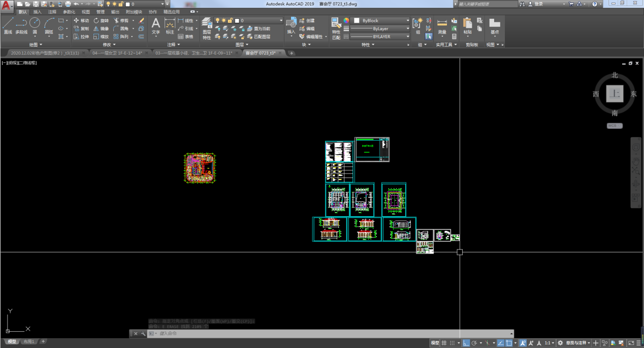
Task: Click the Sign In (登录) button
Action: pos(536,4)
